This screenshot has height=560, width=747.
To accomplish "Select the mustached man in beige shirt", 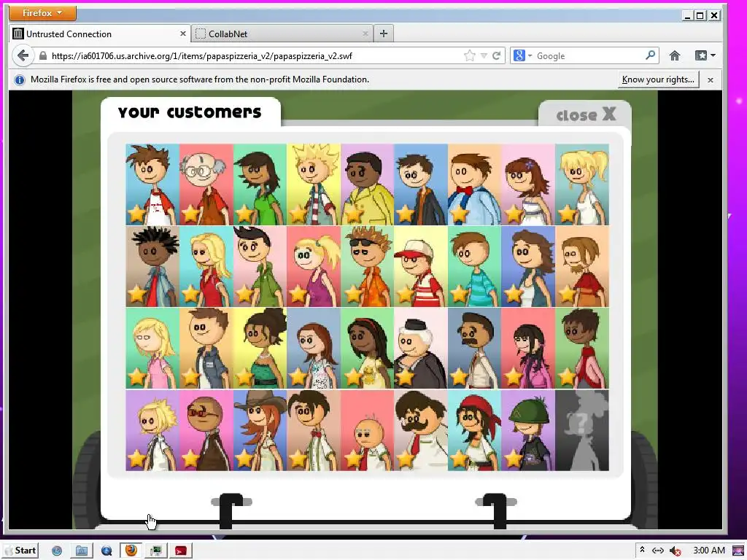I will point(474,348).
